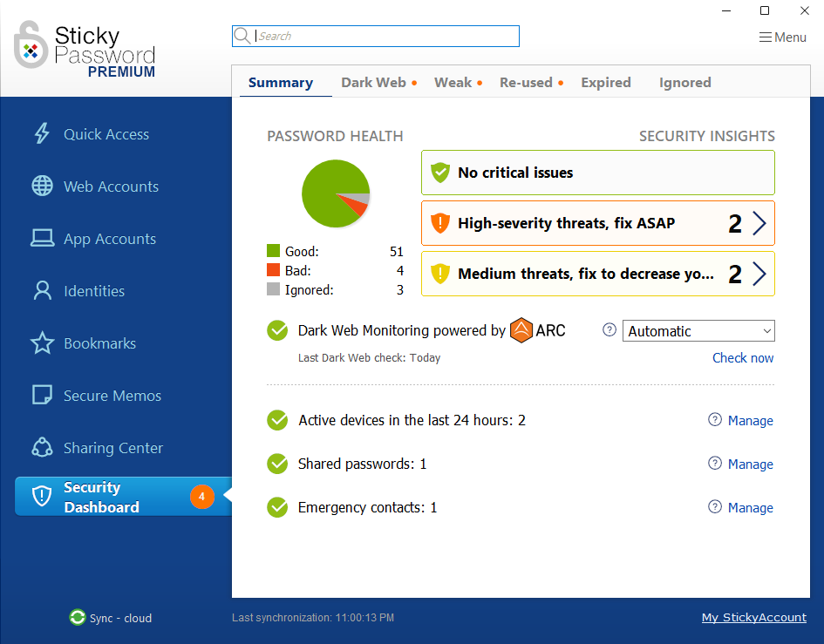Click the Secure Memos note icon
This screenshot has width=824, height=644.
click(x=42, y=395)
